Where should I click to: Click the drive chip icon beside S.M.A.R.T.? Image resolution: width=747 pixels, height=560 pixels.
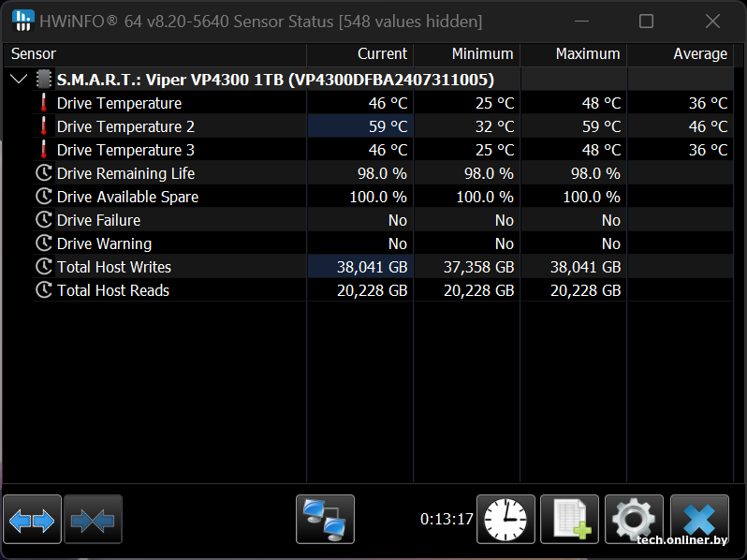[44, 79]
